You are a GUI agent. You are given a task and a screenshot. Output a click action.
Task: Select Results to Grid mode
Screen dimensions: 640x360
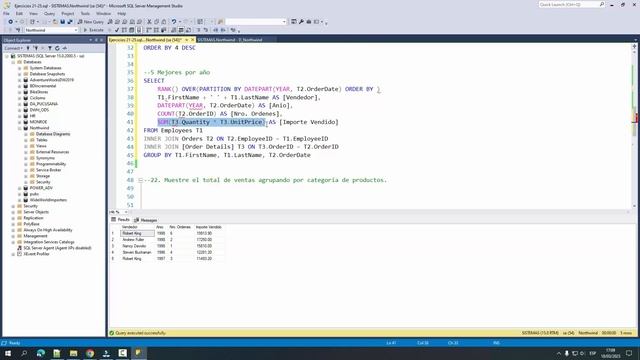tap(181, 30)
